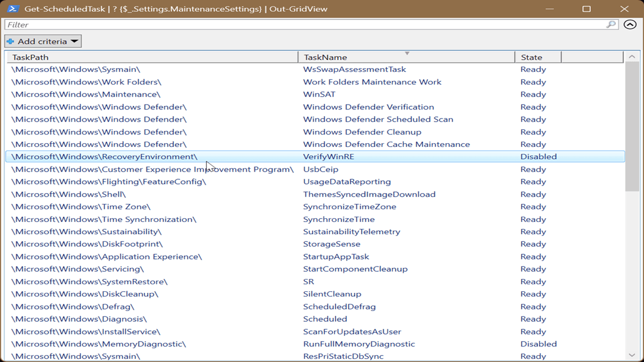The height and width of the screenshot is (362, 644).
Task: Select Work Folders Maintenance Work row
Action: click(x=315, y=82)
